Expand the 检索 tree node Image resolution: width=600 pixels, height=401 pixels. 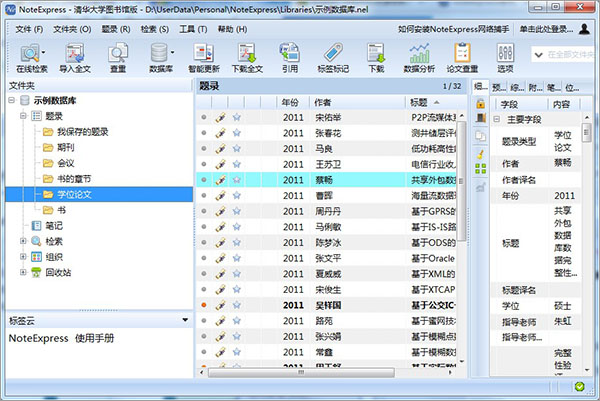click(x=23, y=241)
